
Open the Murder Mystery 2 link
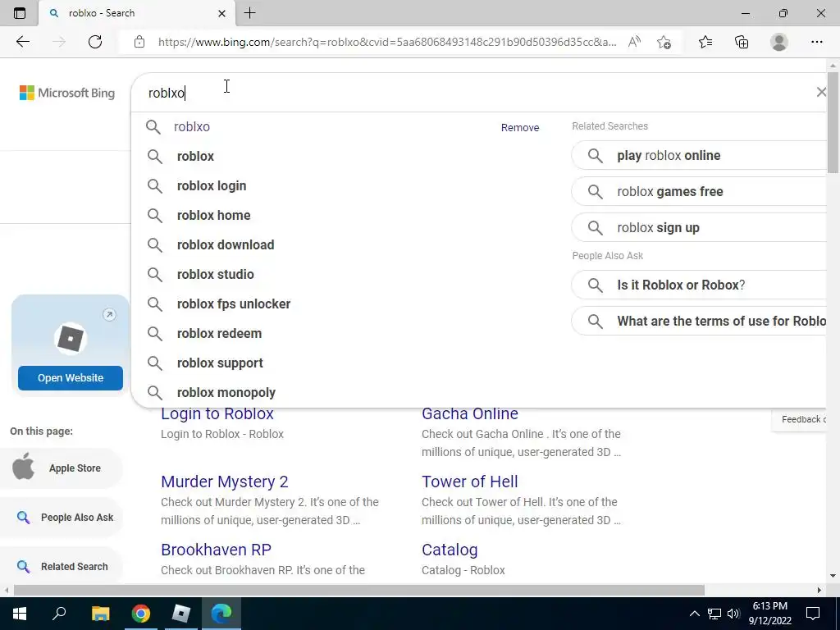click(225, 482)
